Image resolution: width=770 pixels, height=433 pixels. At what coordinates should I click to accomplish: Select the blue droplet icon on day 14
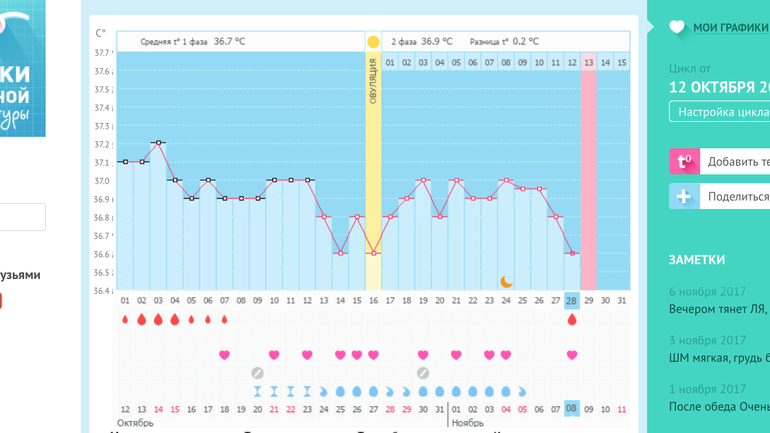tap(340, 391)
